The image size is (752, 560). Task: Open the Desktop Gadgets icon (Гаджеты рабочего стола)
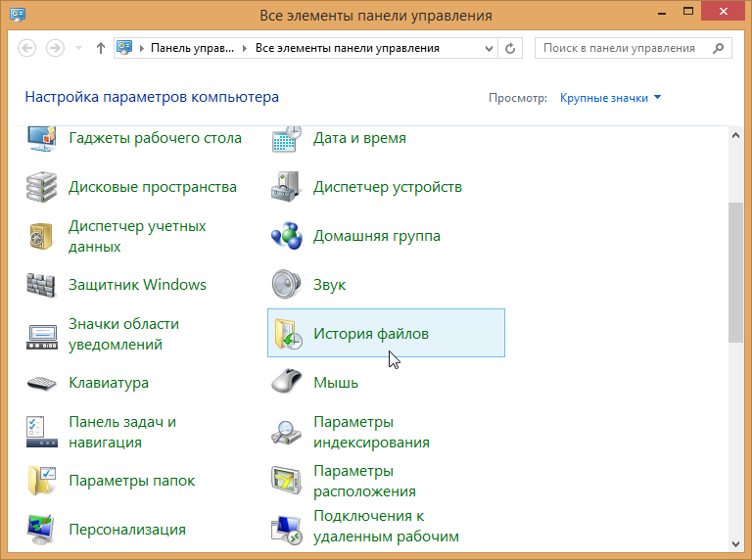[x=42, y=139]
